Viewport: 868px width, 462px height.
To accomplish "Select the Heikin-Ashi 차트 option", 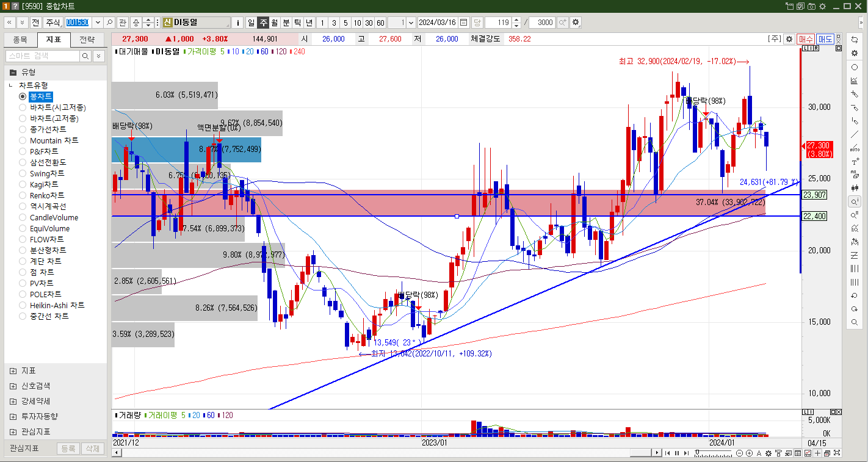I will tap(52, 305).
